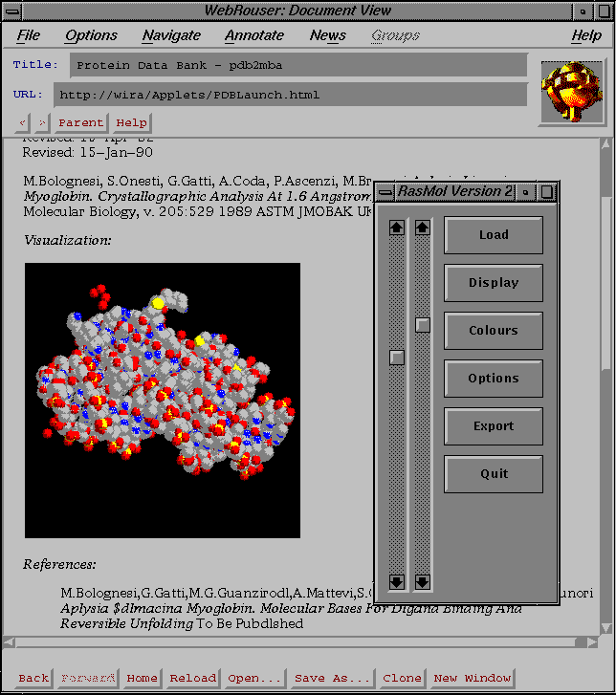The image size is (616, 695).
Task: Open the Annotate menu
Action: click(254, 35)
